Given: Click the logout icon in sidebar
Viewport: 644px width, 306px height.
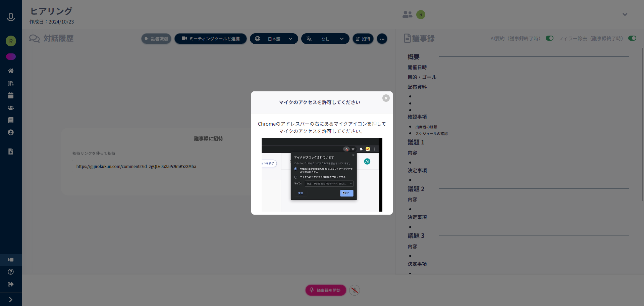Looking at the screenshot, I should click(11, 284).
